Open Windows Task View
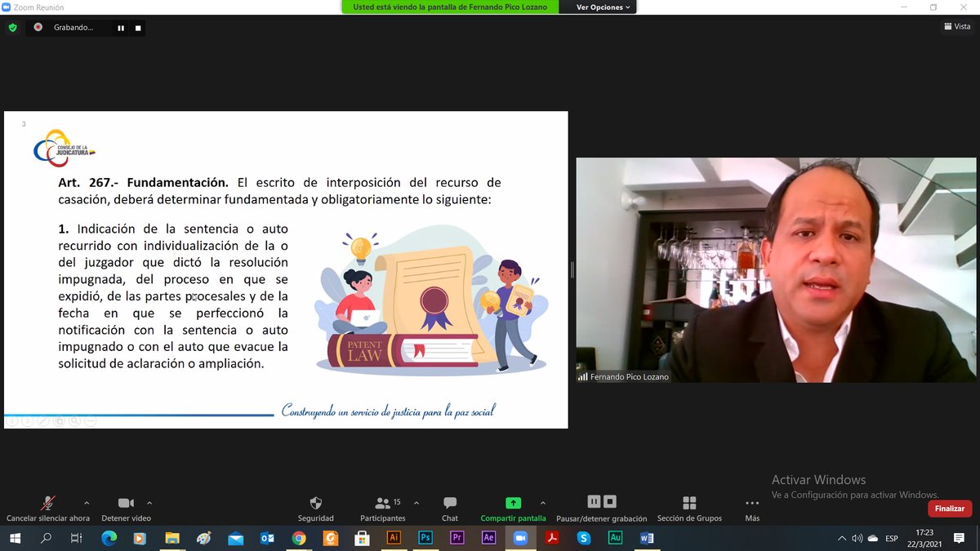Image resolution: width=980 pixels, height=551 pixels. 77,538
